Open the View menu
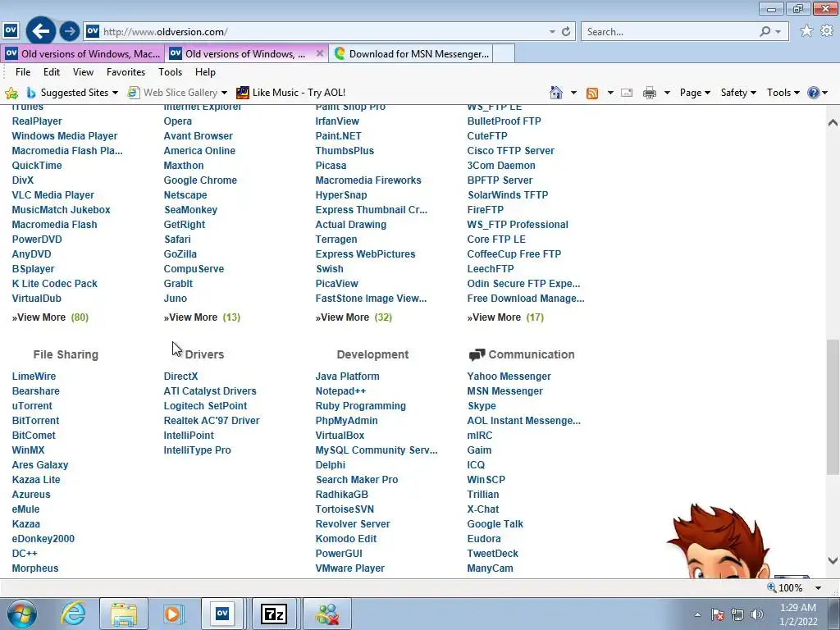Viewport: 840px width, 630px height. (83, 72)
